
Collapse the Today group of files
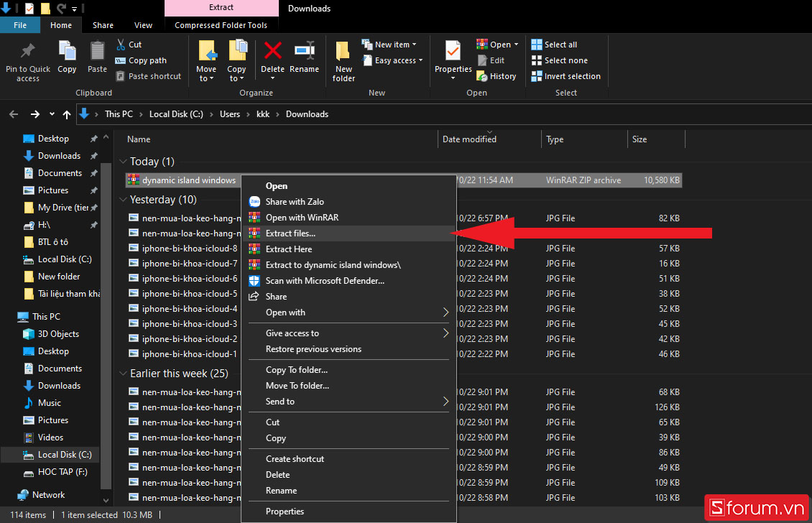pos(123,162)
